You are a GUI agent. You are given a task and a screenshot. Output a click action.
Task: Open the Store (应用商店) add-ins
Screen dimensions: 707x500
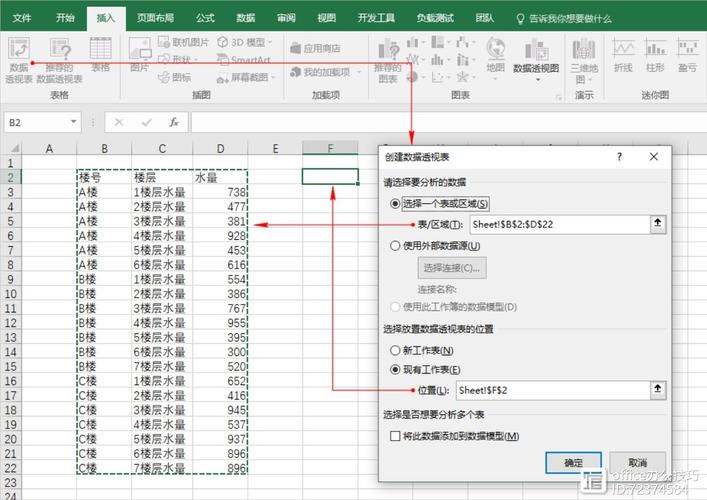click(x=316, y=48)
